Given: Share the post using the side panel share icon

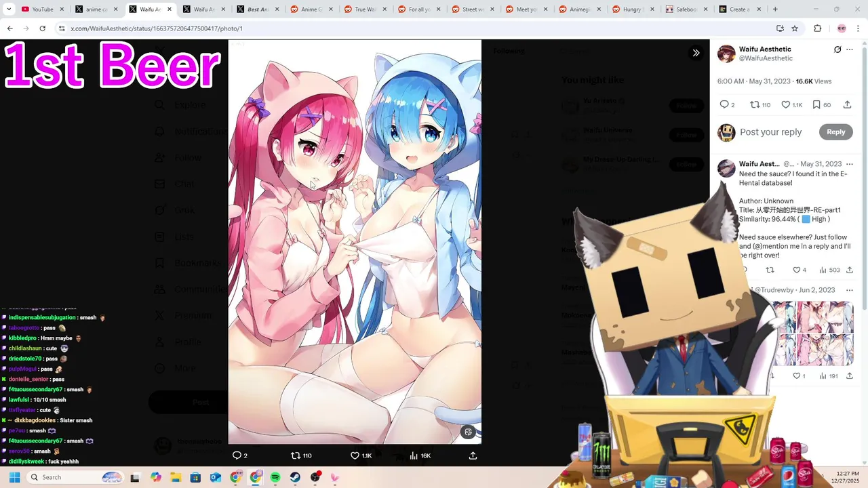Looking at the screenshot, I should tap(847, 104).
